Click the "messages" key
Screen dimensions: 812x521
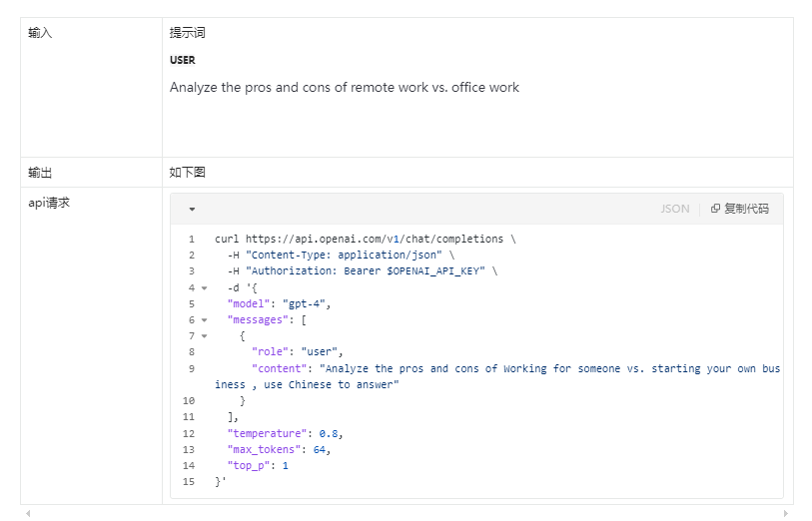pos(258,319)
